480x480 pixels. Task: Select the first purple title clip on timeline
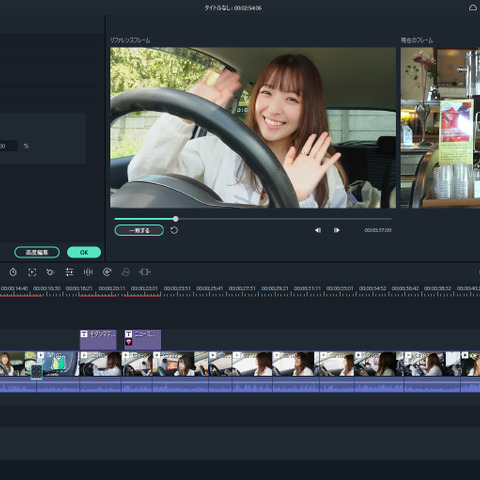(x=98, y=339)
